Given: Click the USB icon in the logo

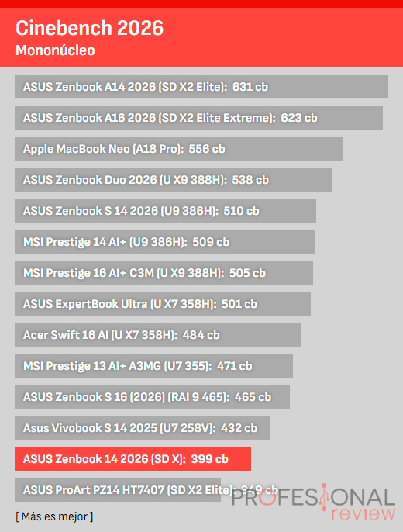Looking at the screenshot, I should pos(325,497).
